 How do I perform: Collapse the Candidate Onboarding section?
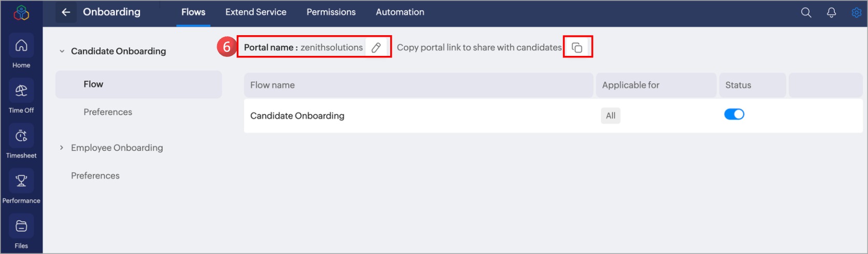(62, 51)
